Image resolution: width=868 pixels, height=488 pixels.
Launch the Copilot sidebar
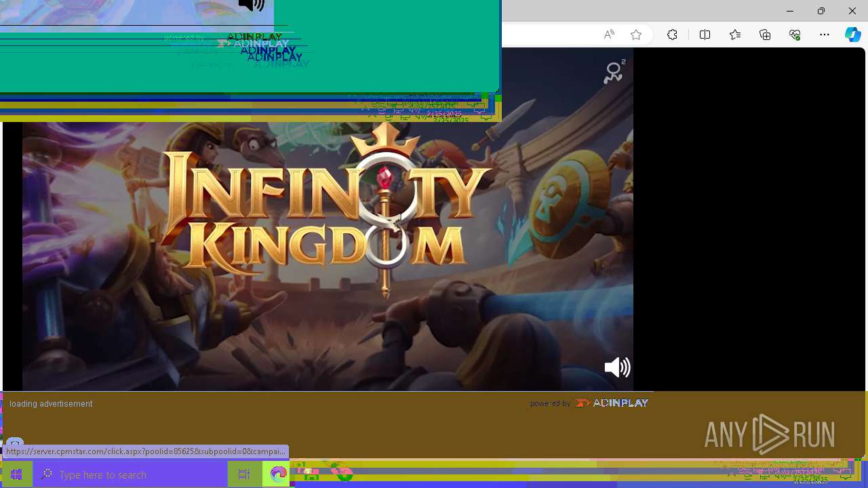(853, 35)
